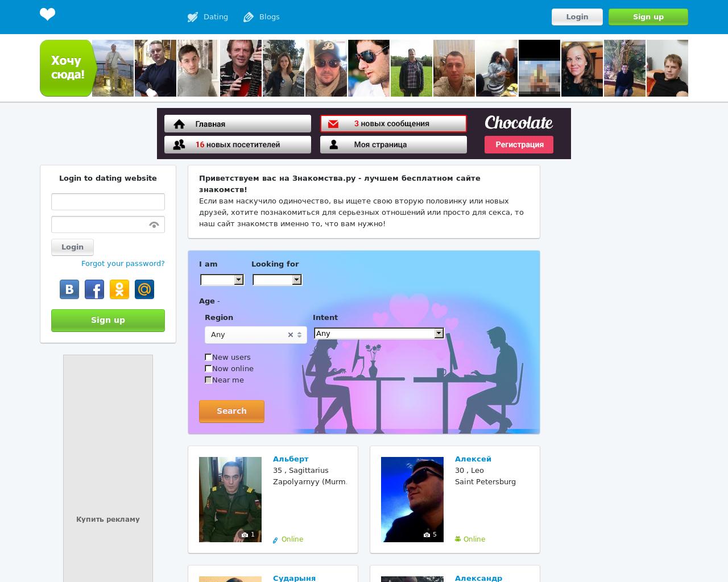Open Forgot your password link
Viewport: 728px width, 582px height.
123,263
